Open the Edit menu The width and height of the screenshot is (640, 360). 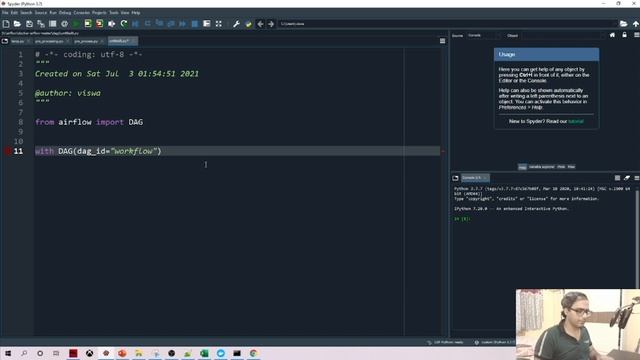point(14,13)
